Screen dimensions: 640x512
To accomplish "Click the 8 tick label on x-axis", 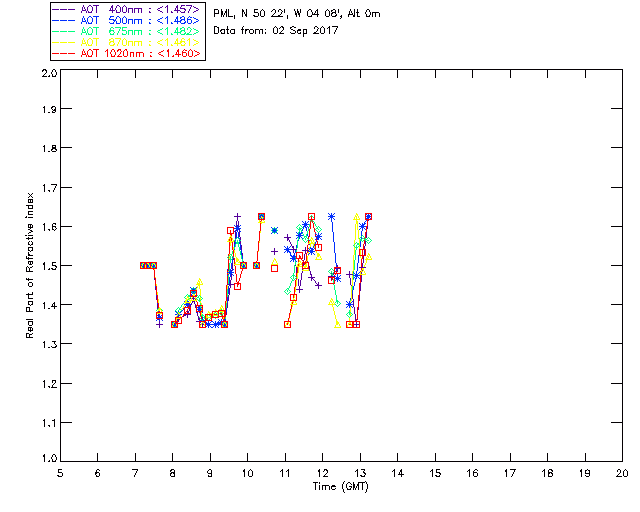I will click(173, 473).
